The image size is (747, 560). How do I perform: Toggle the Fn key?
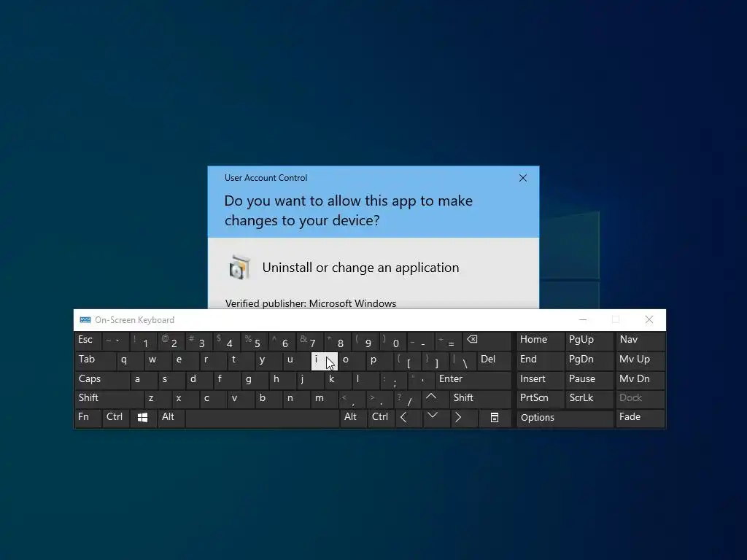tap(88, 418)
